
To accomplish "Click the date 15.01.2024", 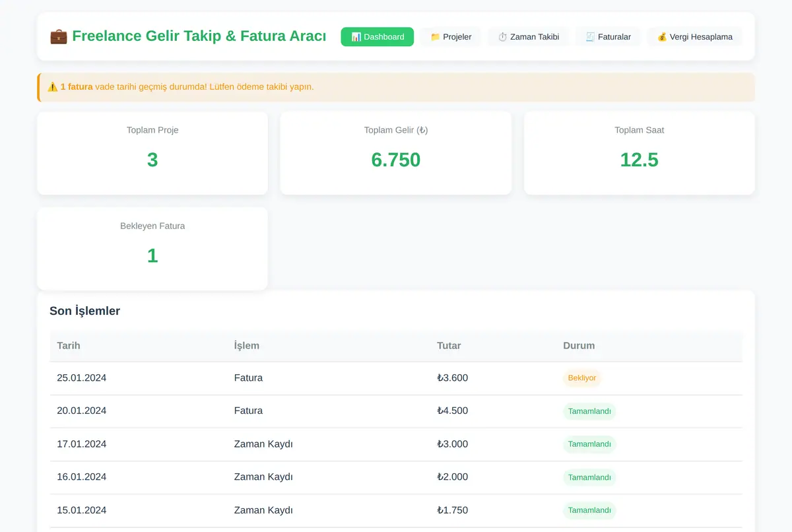I will click(x=82, y=510).
